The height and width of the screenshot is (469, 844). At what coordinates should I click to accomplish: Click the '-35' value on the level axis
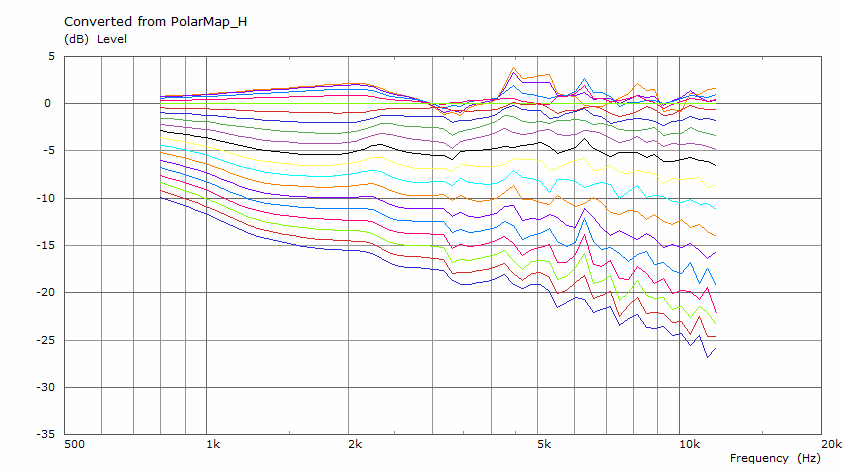click(45, 435)
